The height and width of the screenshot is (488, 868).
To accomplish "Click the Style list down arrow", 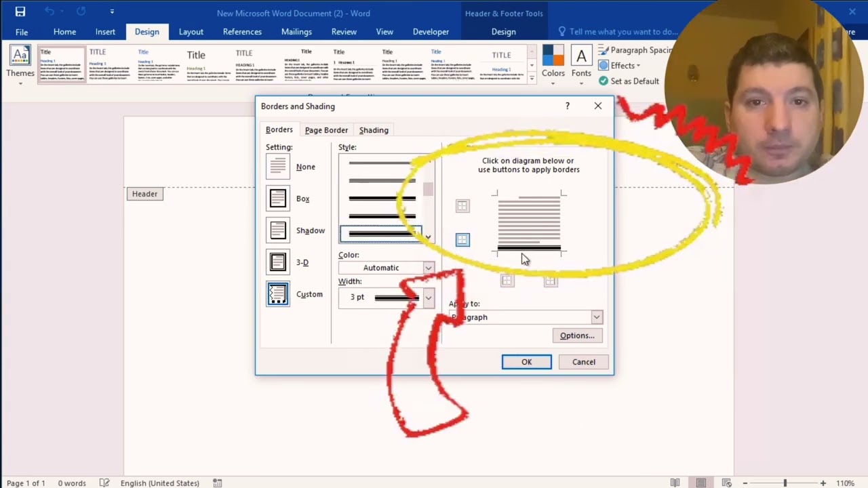I will tap(428, 238).
